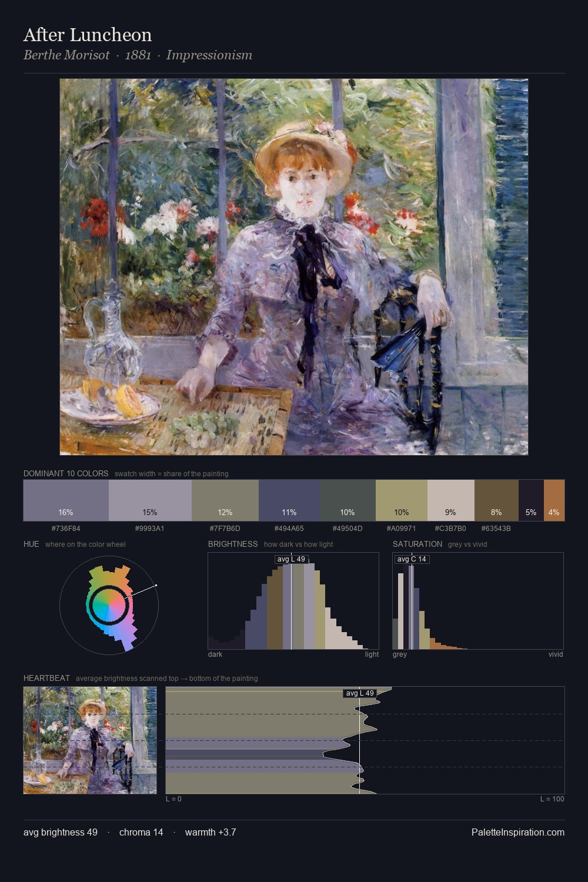
Task: Click the 'L = 0' axis label
Action: pos(173,799)
